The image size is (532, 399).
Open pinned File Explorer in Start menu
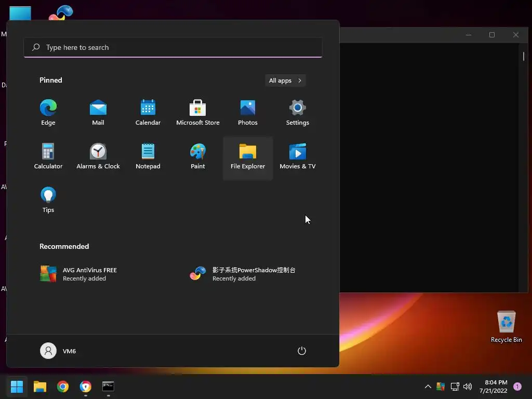click(248, 158)
